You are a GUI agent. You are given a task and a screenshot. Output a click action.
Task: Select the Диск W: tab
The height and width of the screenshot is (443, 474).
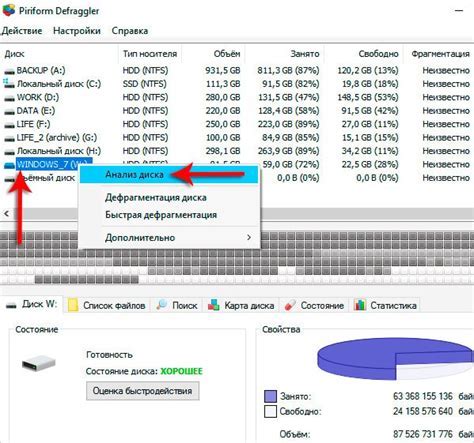32,305
